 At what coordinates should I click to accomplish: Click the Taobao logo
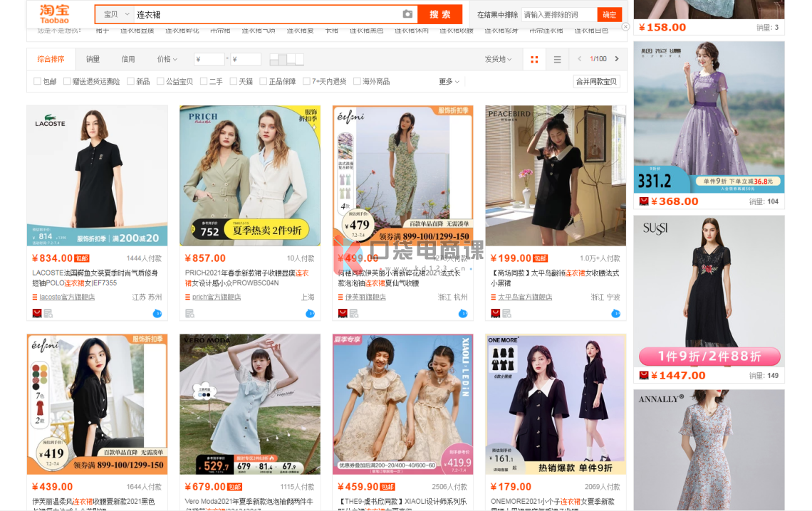point(54,14)
